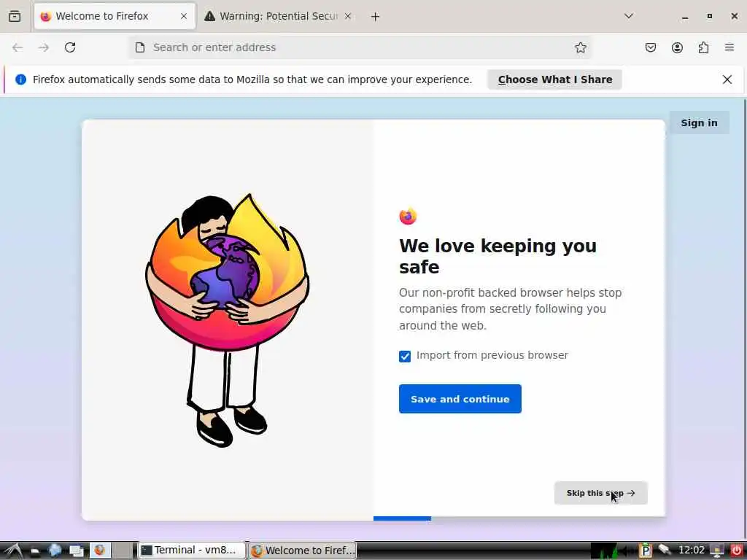Open the Terminal - vm8 taskbar window
Viewport: 747px width, 560px height.
click(192, 551)
